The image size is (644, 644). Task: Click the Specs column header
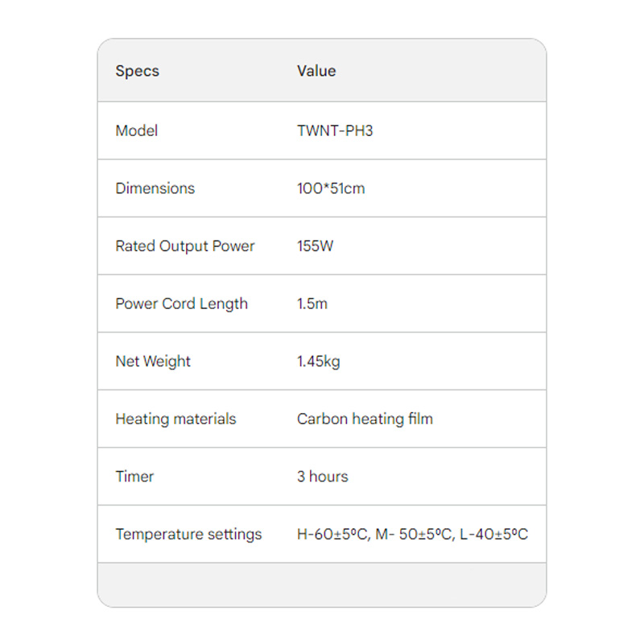pos(137,71)
